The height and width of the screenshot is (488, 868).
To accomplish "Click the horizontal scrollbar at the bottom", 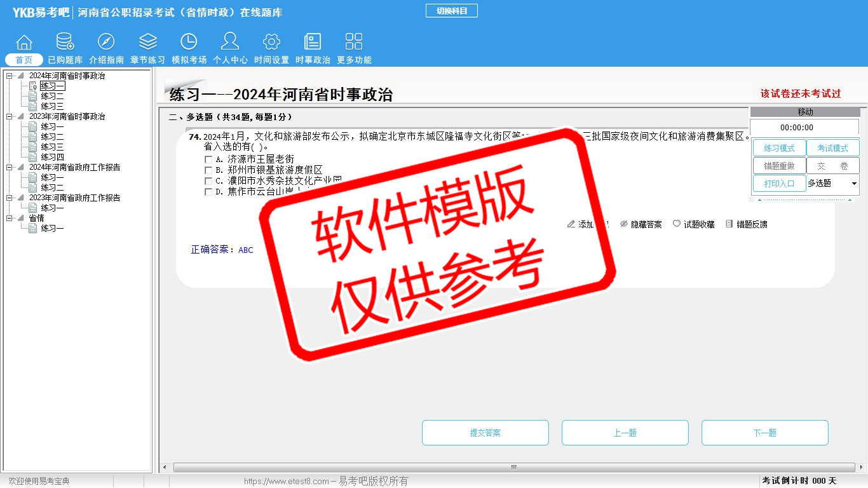I will coord(513,468).
